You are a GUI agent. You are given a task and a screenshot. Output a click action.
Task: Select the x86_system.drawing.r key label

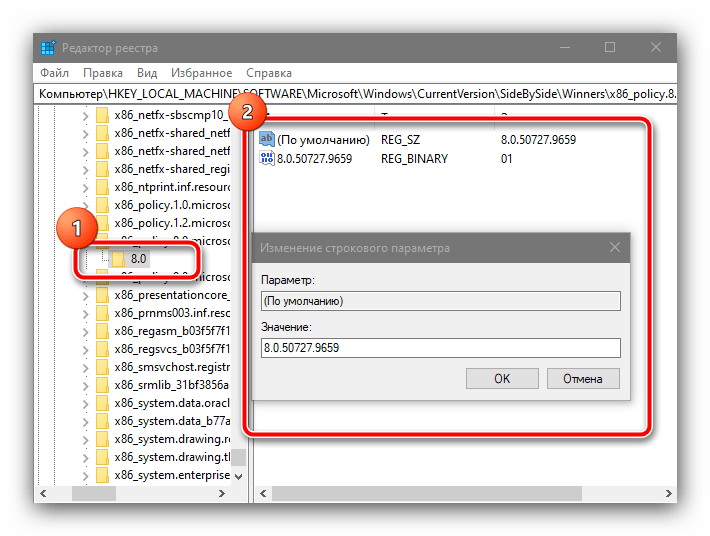pyautogui.click(x=172, y=439)
